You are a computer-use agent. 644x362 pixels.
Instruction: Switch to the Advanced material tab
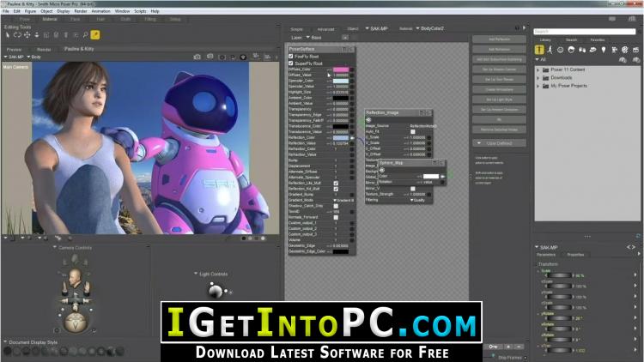[325, 28]
